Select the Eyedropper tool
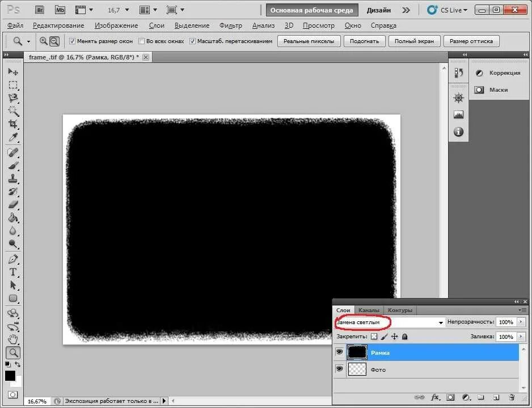 pyautogui.click(x=13, y=137)
